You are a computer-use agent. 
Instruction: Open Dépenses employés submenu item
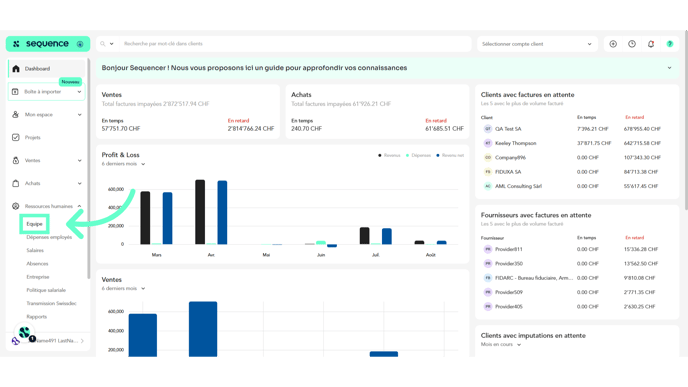click(49, 237)
